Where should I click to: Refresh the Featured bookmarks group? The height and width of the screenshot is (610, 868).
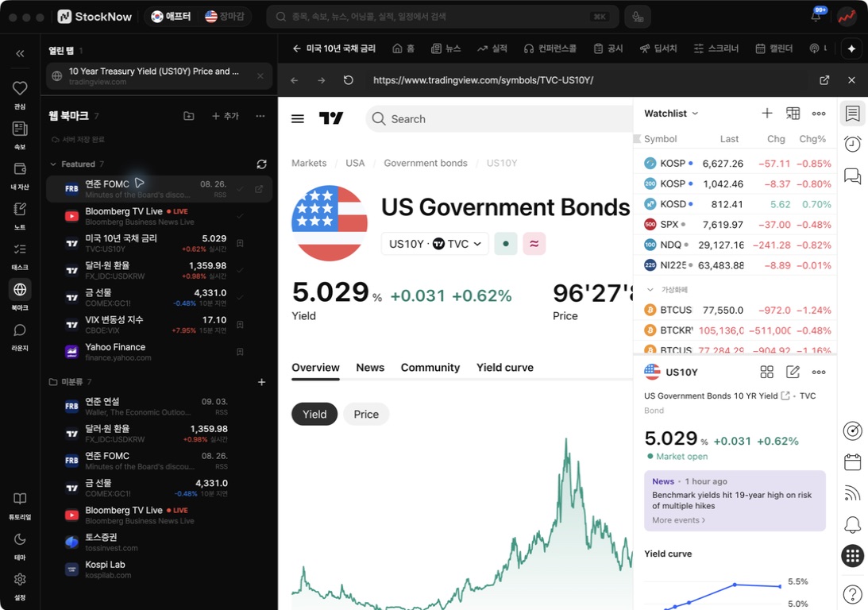coord(262,164)
